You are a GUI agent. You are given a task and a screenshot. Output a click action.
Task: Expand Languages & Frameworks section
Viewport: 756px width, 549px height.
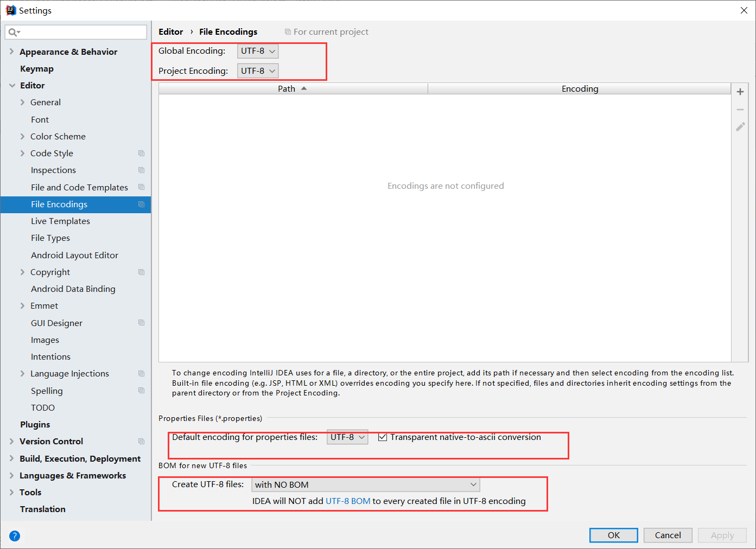tap(11, 476)
